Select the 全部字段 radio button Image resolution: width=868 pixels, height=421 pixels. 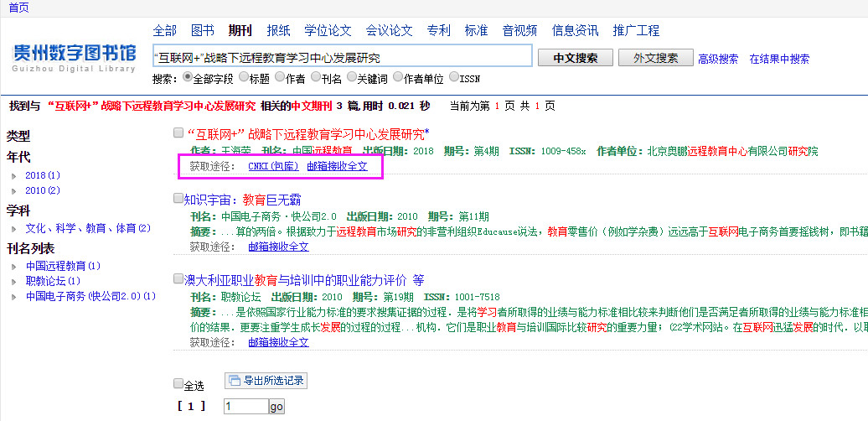[x=188, y=77]
